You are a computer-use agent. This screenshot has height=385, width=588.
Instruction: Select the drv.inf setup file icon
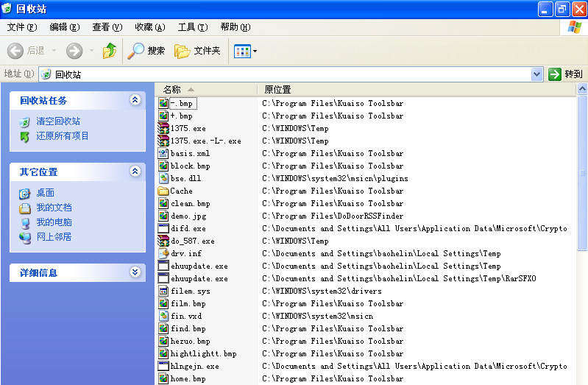pyautogui.click(x=163, y=253)
